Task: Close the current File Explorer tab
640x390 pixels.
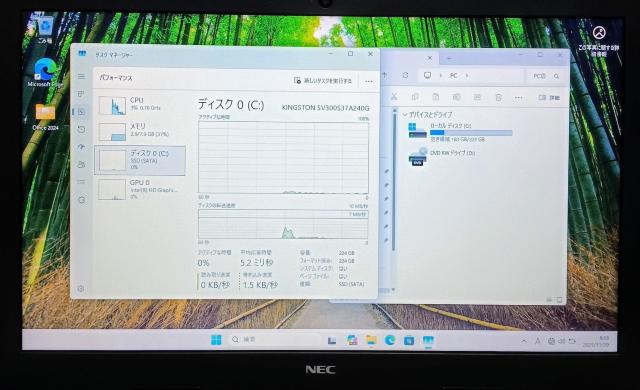Action: click(429, 58)
